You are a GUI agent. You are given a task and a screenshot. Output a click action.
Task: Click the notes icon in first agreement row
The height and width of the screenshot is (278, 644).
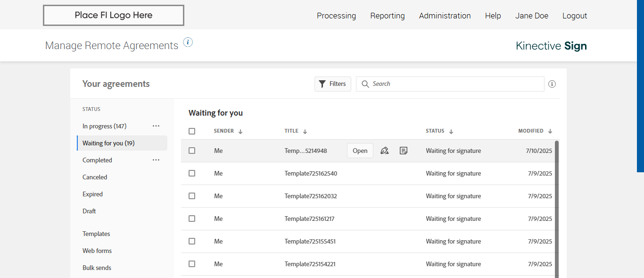click(x=404, y=151)
